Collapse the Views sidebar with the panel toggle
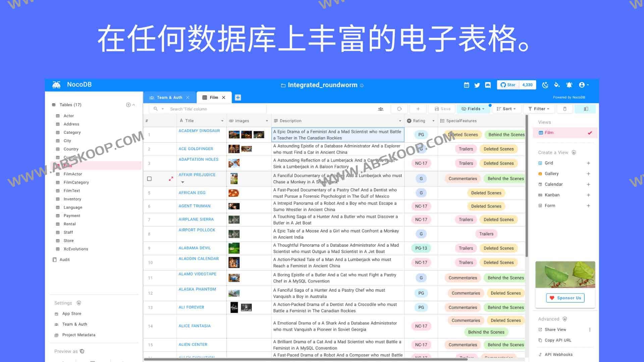The width and height of the screenshot is (644, 362). pos(585,109)
